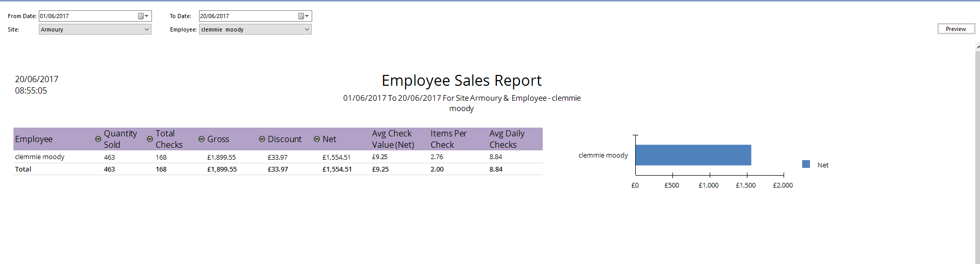Expand the Site dropdown showing Armoury
The image size is (980, 264).
point(147,29)
